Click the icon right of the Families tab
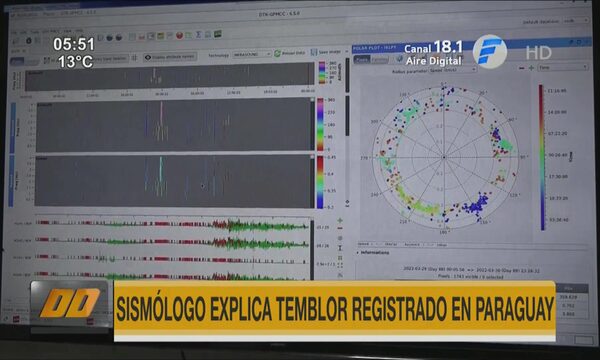The width and height of the screenshot is (600, 360). click(399, 59)
